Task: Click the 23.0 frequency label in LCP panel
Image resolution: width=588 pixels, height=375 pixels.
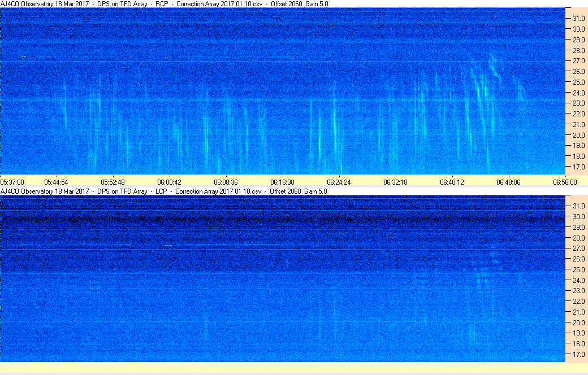Action: click(578, 291)
